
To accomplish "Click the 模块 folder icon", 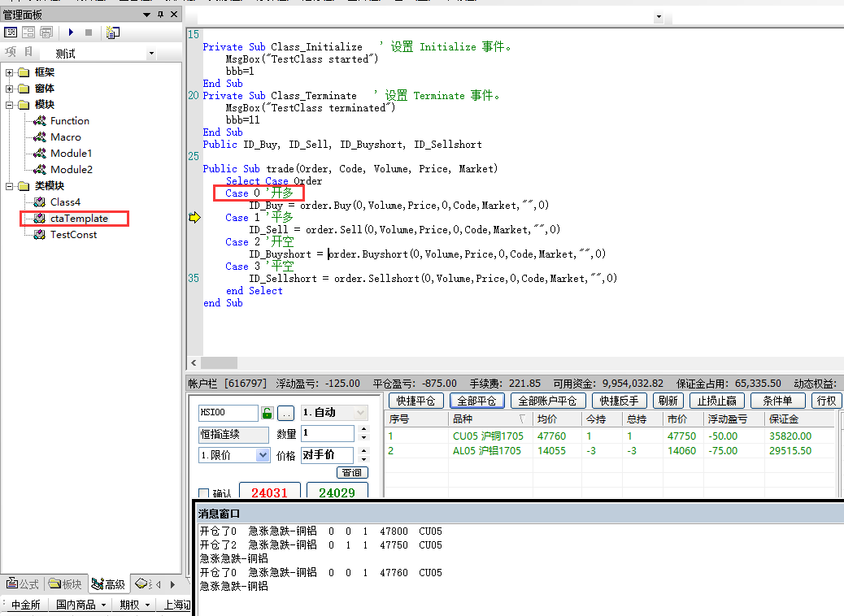I will 24,105.
